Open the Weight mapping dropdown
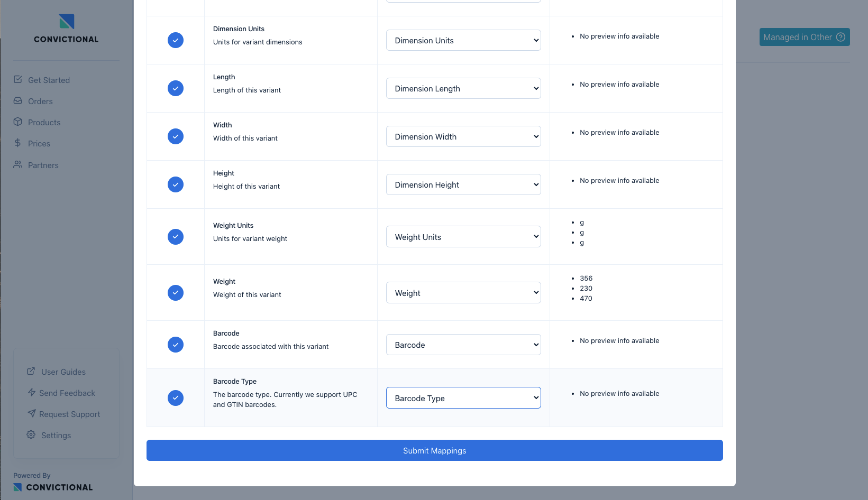 (x=463, y=293)
